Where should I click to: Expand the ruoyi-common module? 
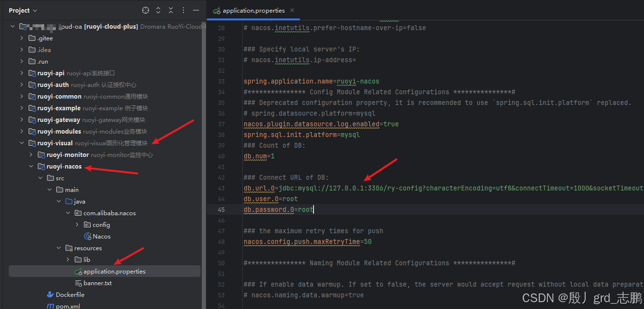(x=22, y=96)
